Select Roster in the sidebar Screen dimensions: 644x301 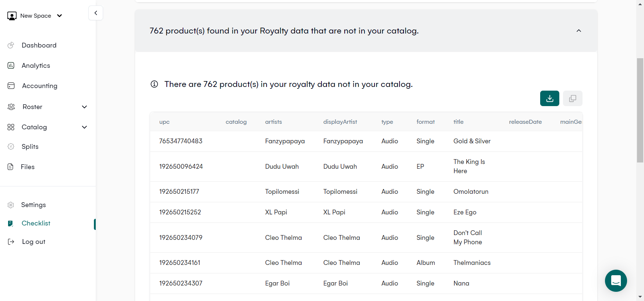32,107
